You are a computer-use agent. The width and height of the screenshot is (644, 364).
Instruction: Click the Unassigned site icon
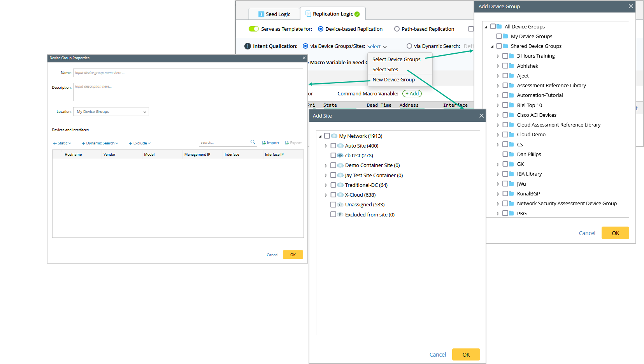click(340, 205)
